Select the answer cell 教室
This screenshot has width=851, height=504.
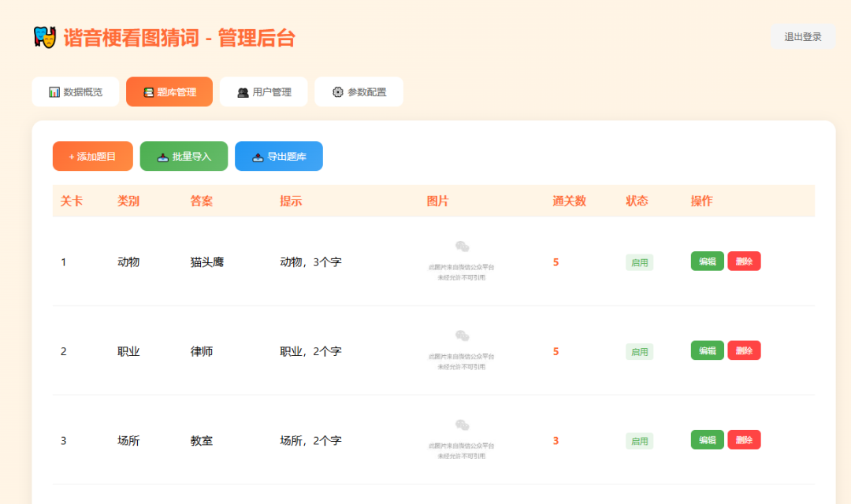202,440
